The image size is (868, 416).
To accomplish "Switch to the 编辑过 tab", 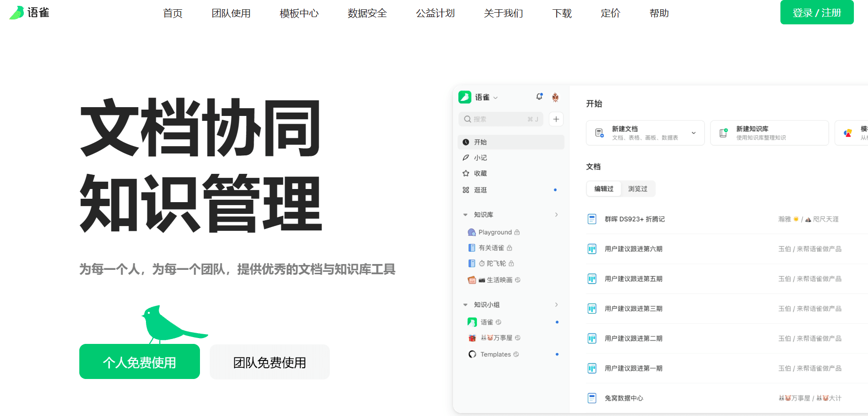I will pos(604,189).
